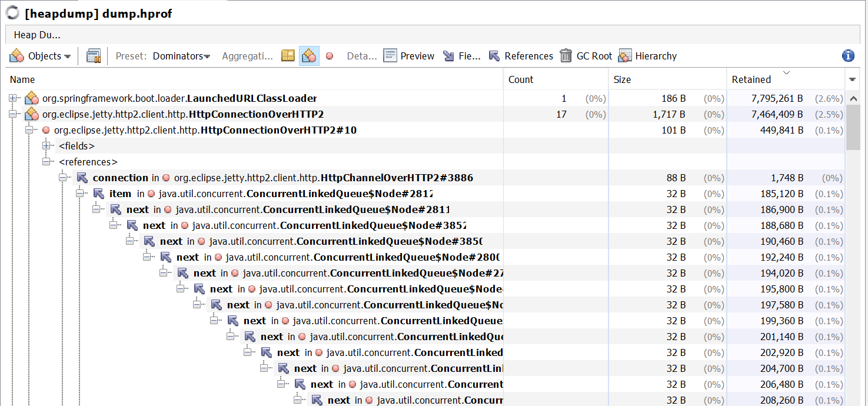The height and width of the screenshot is (406, 868).
Task: Click the blue information icon
Action: pos(848,56)
